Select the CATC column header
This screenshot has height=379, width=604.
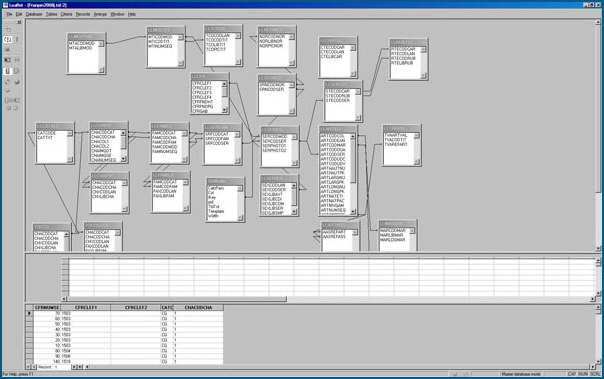[167, 307]
